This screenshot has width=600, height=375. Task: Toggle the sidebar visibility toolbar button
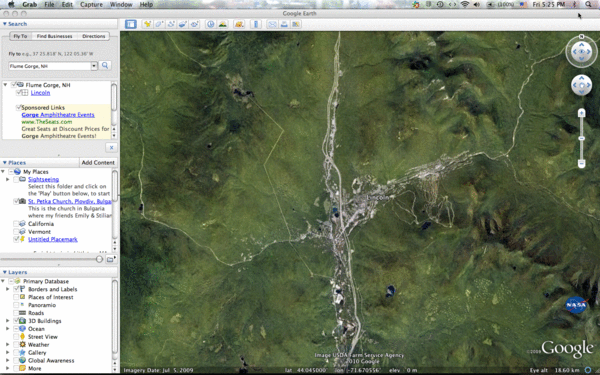click(x=130, y=24)
